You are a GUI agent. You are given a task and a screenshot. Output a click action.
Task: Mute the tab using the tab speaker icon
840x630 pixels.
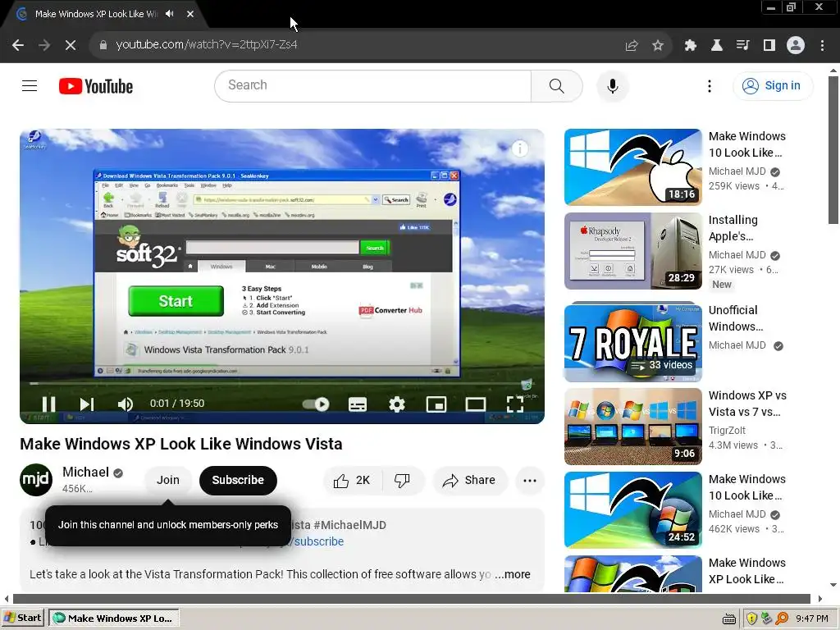170,14
